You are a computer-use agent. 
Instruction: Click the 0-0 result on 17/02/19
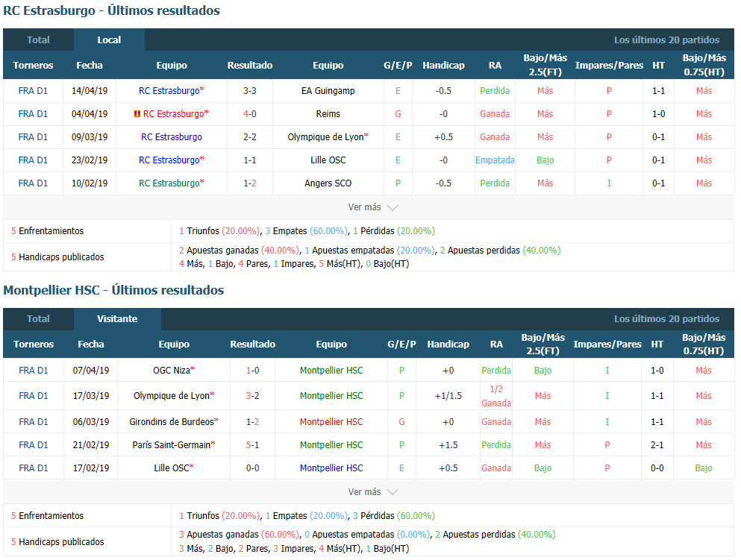pos(253,468)
